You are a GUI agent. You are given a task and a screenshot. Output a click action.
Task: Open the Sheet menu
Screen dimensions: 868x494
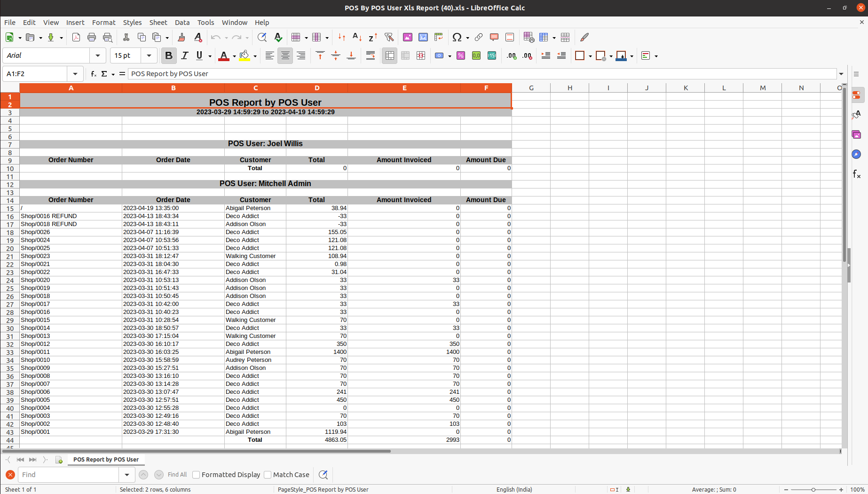click(158, 23)
